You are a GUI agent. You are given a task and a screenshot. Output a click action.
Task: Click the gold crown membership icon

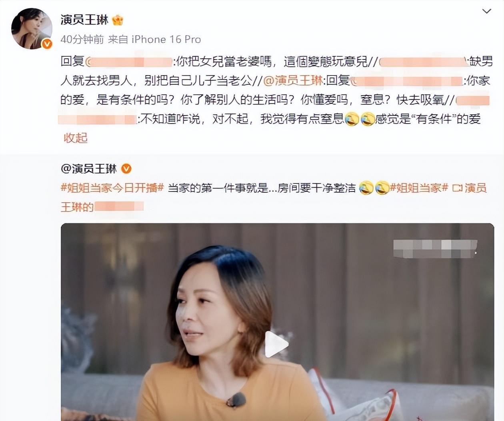tap(118, 20)
